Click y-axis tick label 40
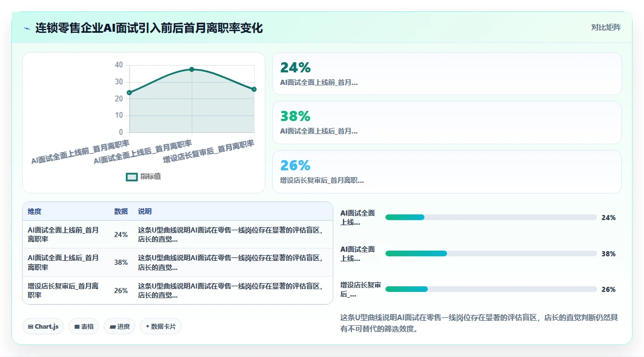Image resolution: width=644 pixels, height=357 pixels. [x=119, y=65]
